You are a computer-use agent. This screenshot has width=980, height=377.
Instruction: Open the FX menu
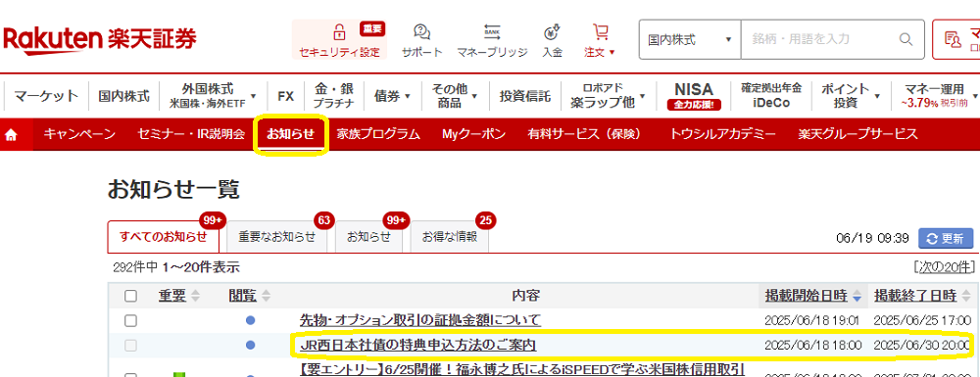click(285, 96)
